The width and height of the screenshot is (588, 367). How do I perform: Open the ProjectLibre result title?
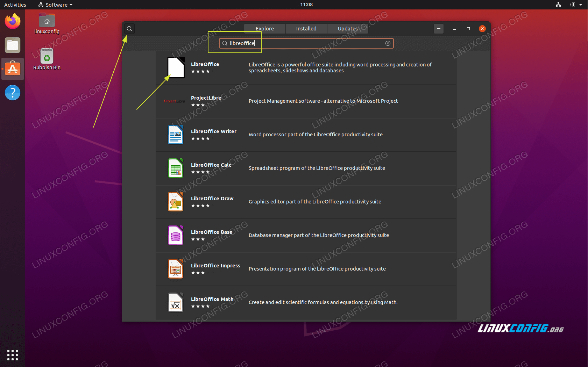[206, 98]
